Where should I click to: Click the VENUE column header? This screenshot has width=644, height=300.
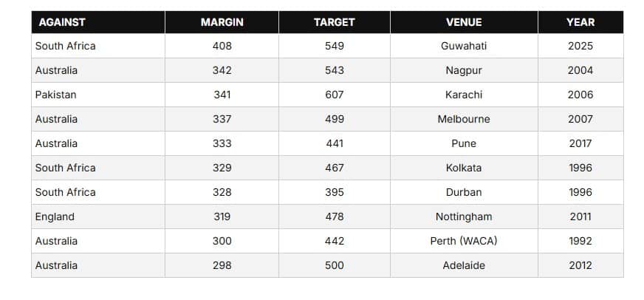point(464,22)
